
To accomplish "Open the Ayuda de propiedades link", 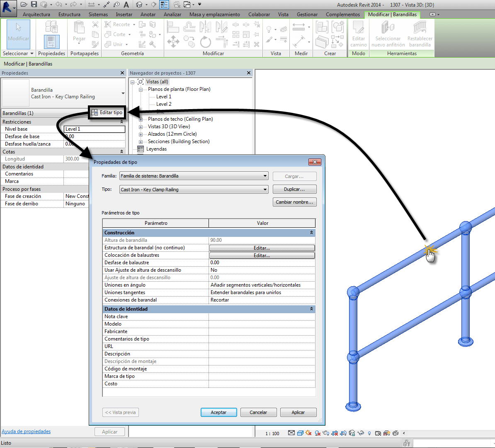I will 26,431.
